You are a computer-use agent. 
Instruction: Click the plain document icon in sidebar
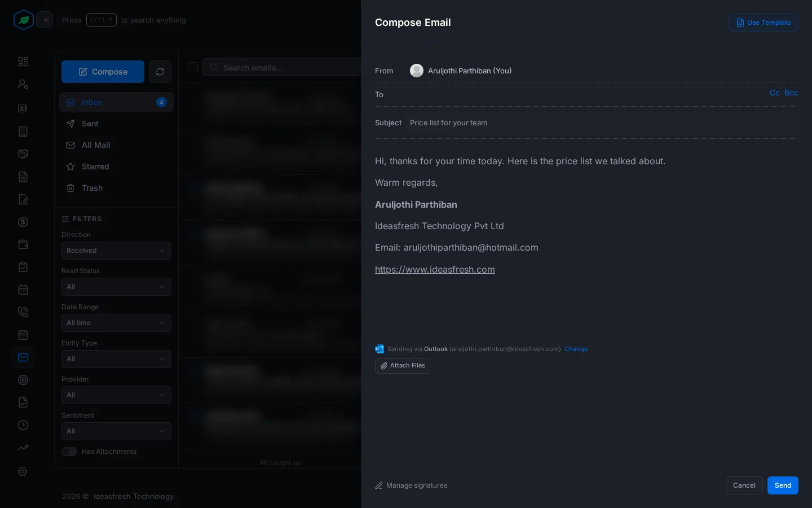point(23,177)
